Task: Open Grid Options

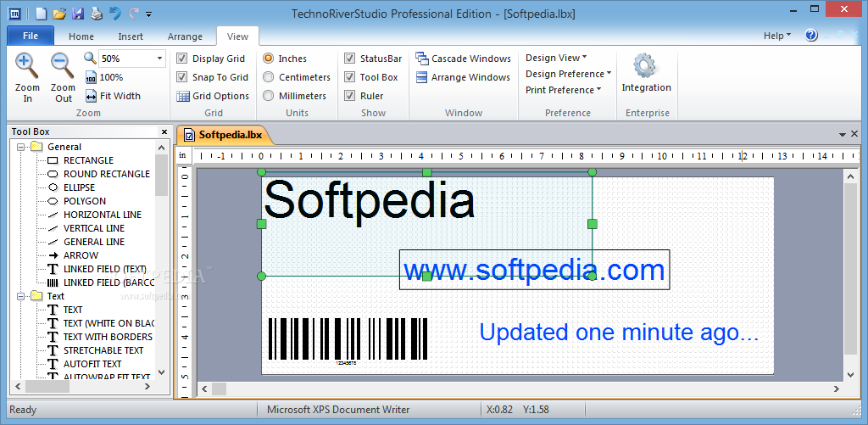Action: click(213, 97)
